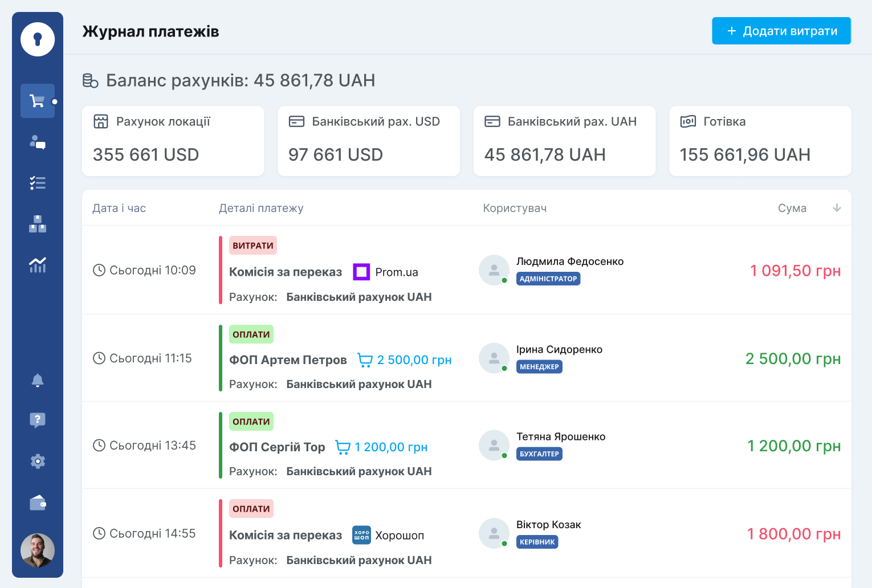Click the user profile photo avatar

click(x=38, y=550)
